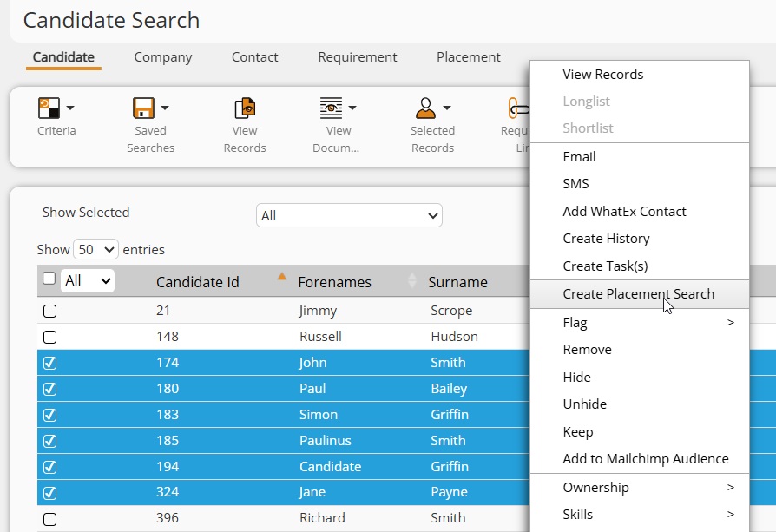Expand the Flag submenu

(x=648, y=323)
